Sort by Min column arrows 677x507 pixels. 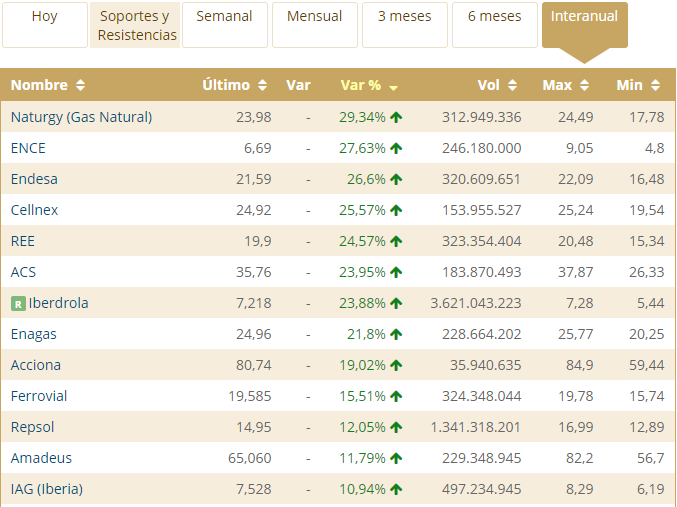click(655, 85)
